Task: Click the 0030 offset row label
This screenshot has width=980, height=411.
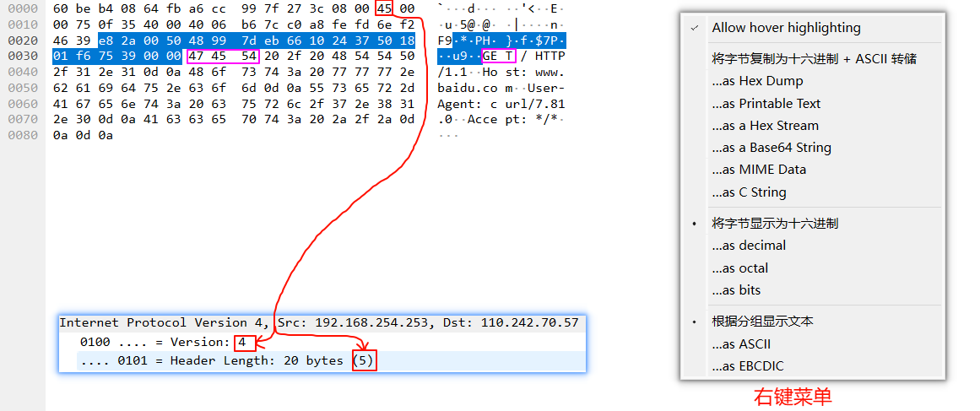Action: pyautogui.click(x=23, y=57)
